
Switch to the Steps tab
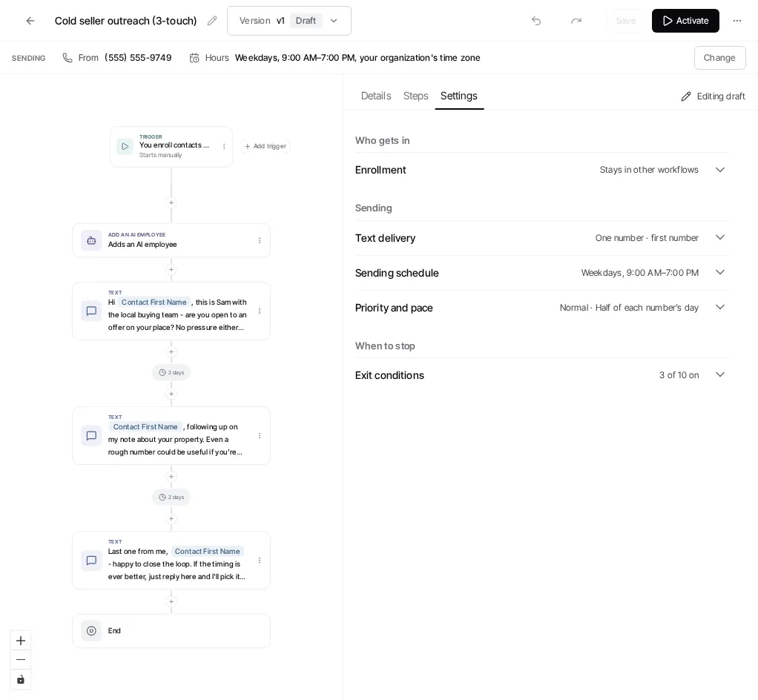pos(416,96)
